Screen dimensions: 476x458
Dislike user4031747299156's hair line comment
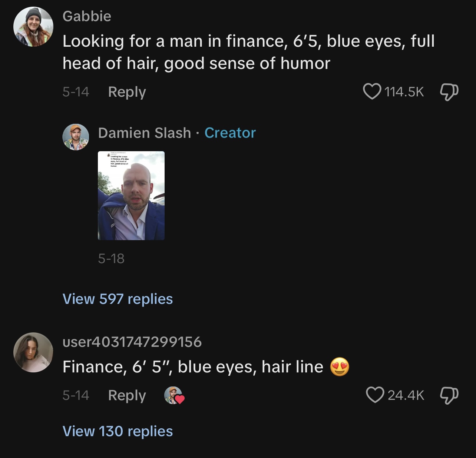pyautogui.click(x=449, y=395)
